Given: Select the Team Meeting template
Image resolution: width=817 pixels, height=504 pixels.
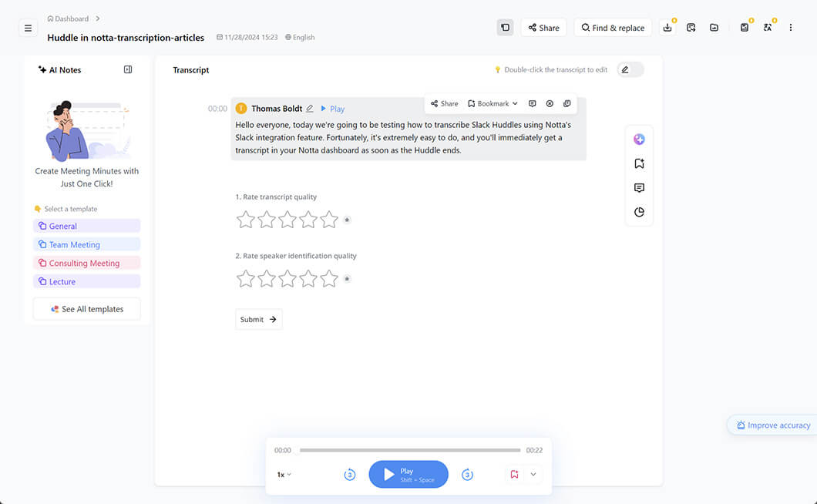Looking at the screenshot, I should (x=86, y=244).
